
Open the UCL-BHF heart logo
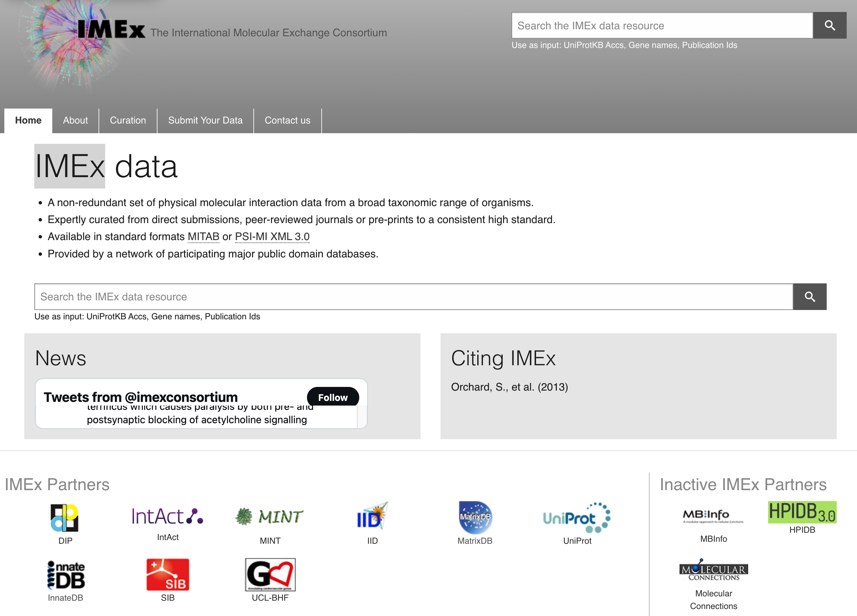(x=270, y=574)
